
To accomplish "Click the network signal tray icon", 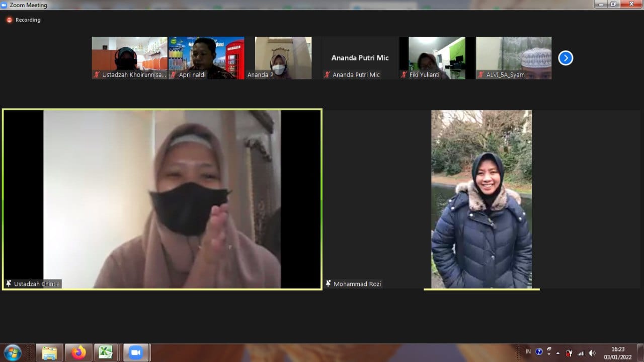I will [581, 353].
